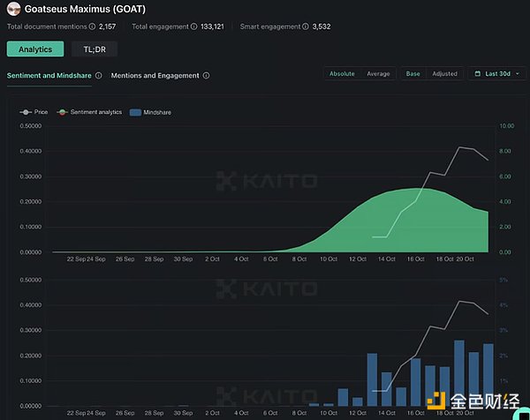This screenshot has height=420, width=530.
Task: Click the Goatseus Maximus token avatar
Action: pos(13,9)
